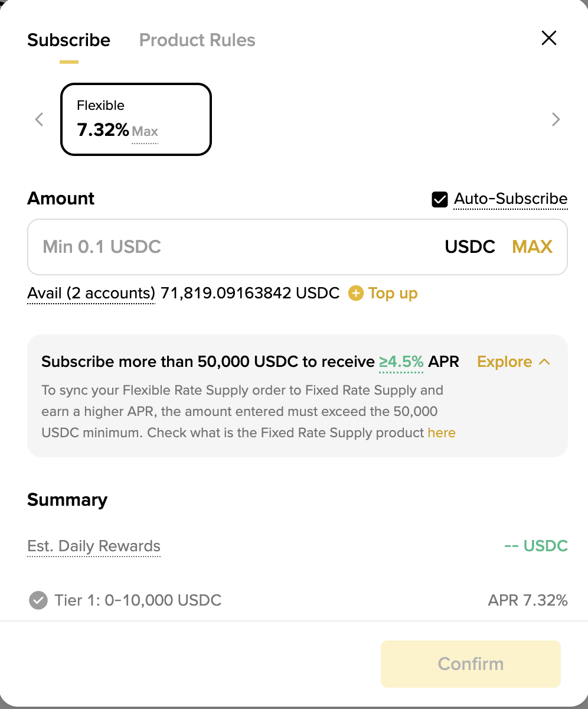Select the Subscribe tab
The image size is (588, 709).
[68, 40]
